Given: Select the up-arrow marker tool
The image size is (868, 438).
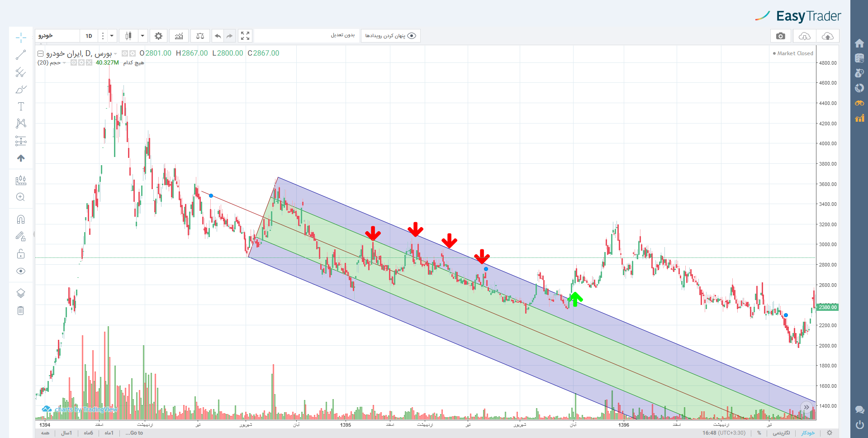Looking at the screenshot, I should click(x=21, y=158).
